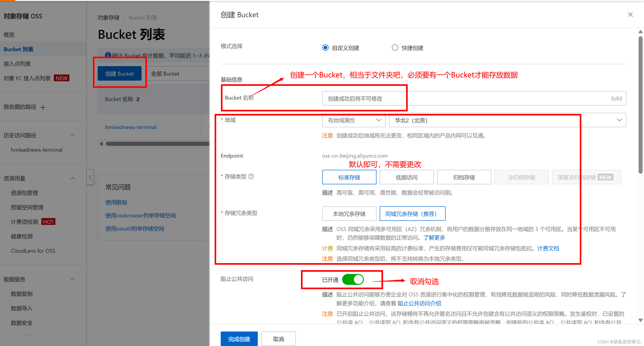
Task: Choose 冷归档存储 storage type
Action: click(x=521, y=177)
